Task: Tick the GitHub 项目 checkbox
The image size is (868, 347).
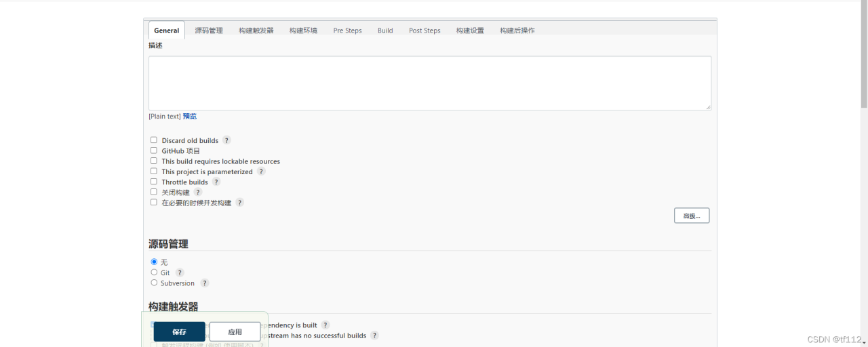Action: pyautogui.click(x=154, y=150)
